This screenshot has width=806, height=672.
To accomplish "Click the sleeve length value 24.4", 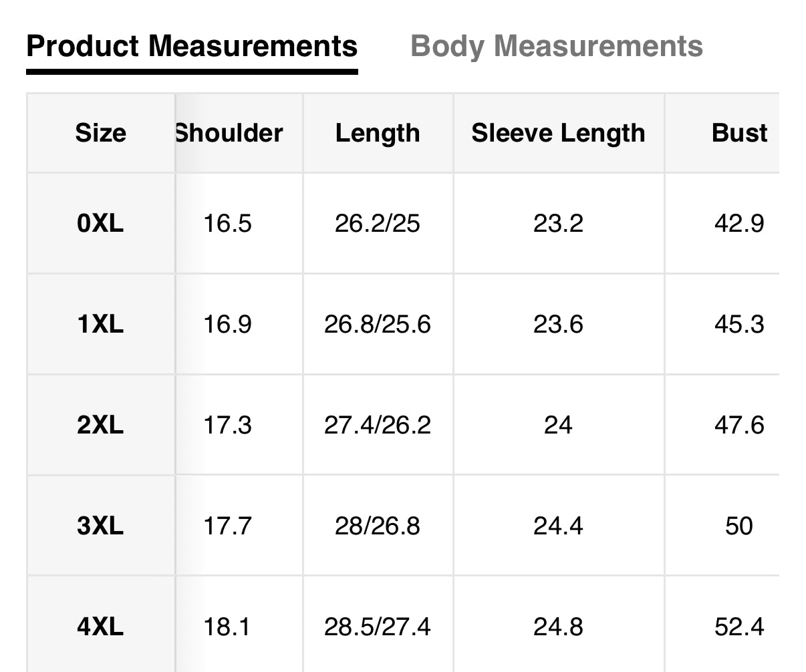I will (558, 526).
